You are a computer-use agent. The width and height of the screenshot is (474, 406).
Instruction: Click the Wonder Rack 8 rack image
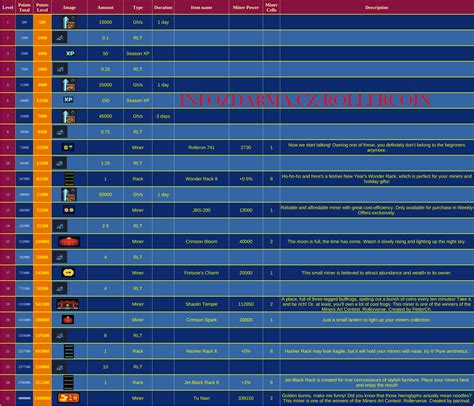tap(69, 179)
